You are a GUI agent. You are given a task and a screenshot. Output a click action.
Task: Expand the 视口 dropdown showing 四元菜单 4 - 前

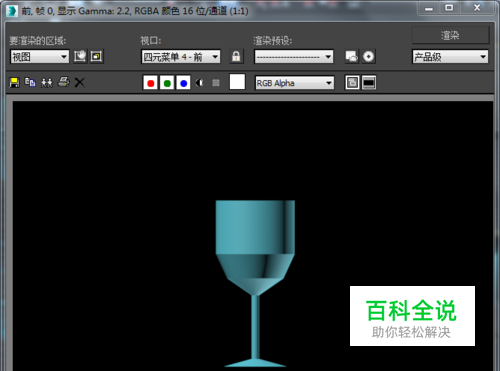181,57
